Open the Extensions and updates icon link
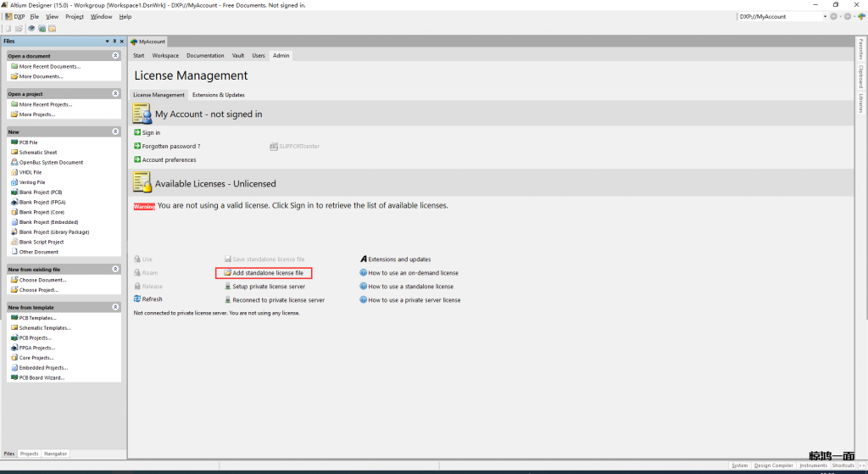 click(363, 259)
